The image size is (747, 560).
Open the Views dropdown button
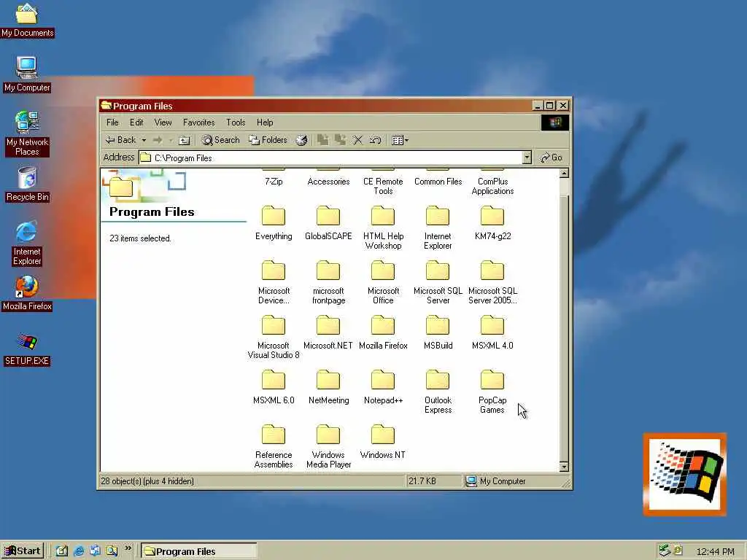[x=400, y=140]
